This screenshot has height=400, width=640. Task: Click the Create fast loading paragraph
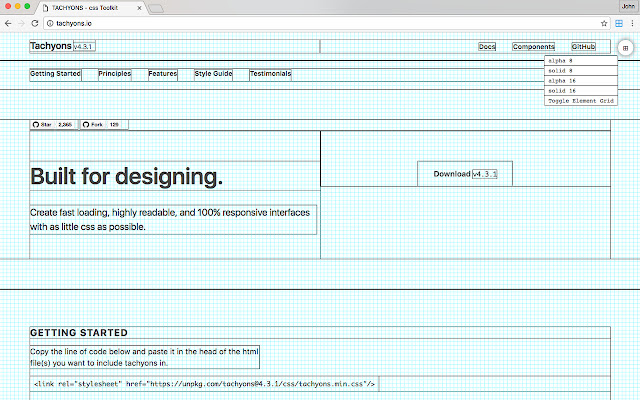173,220
